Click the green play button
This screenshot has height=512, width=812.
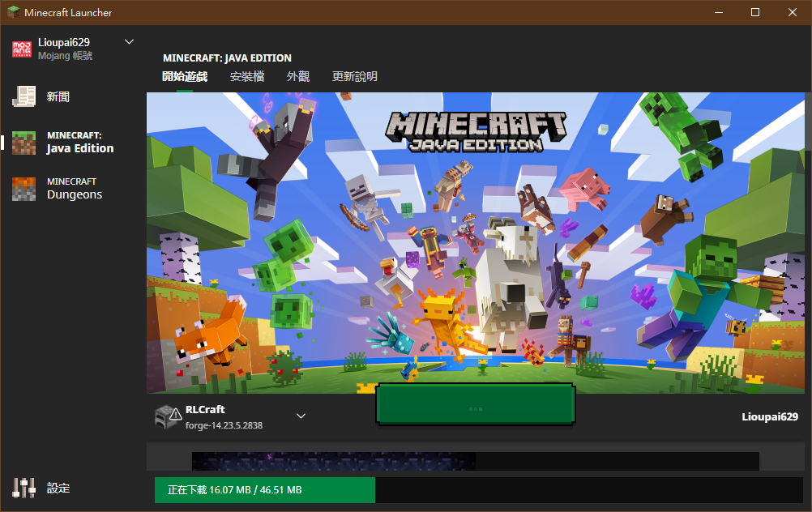coord(476,405)
